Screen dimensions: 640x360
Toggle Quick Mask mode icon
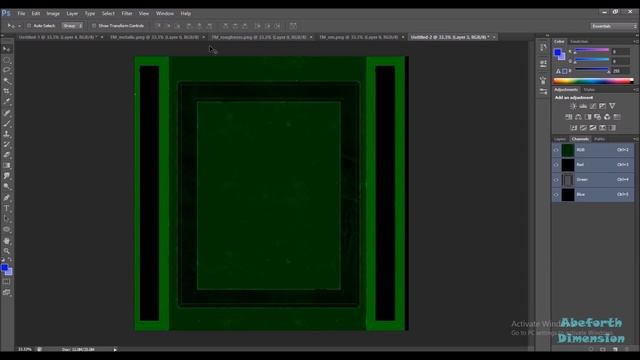click(x=7, y=282)
